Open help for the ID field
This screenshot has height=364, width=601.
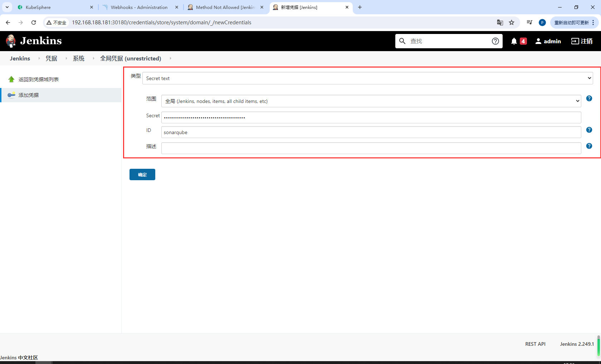click(x=589, y=130)
